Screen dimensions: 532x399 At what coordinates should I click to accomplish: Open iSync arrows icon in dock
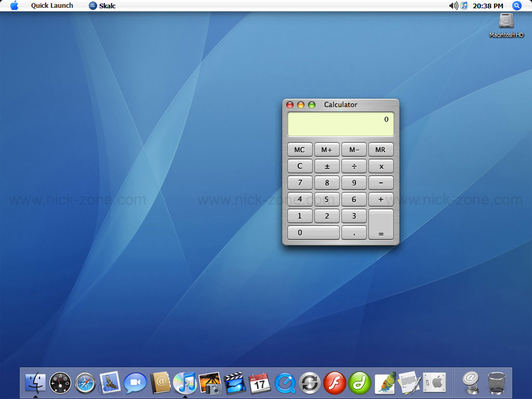point(310,383)
